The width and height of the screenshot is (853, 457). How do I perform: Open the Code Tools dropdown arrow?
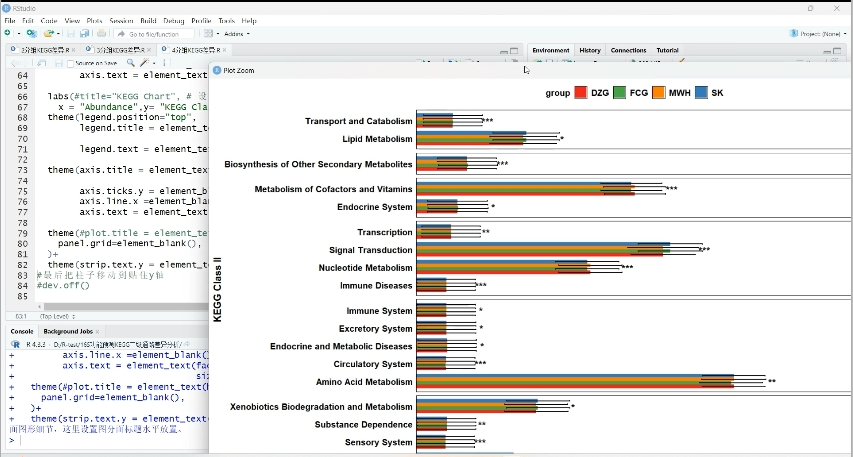[x=153, y=63]
